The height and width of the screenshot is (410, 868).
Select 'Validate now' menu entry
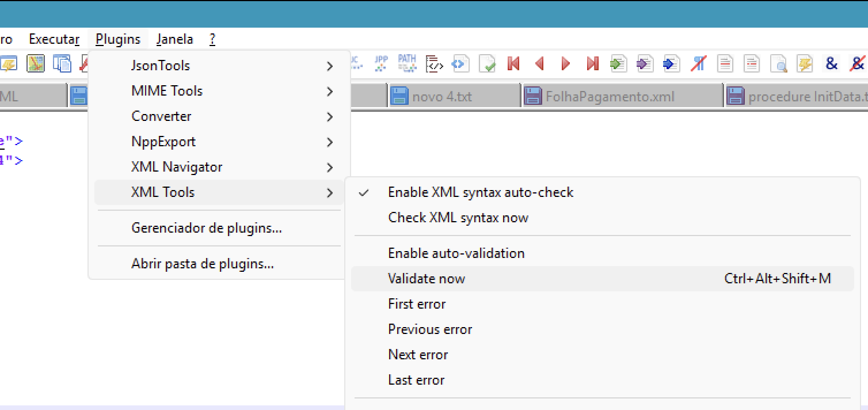(x=427, y=279)
